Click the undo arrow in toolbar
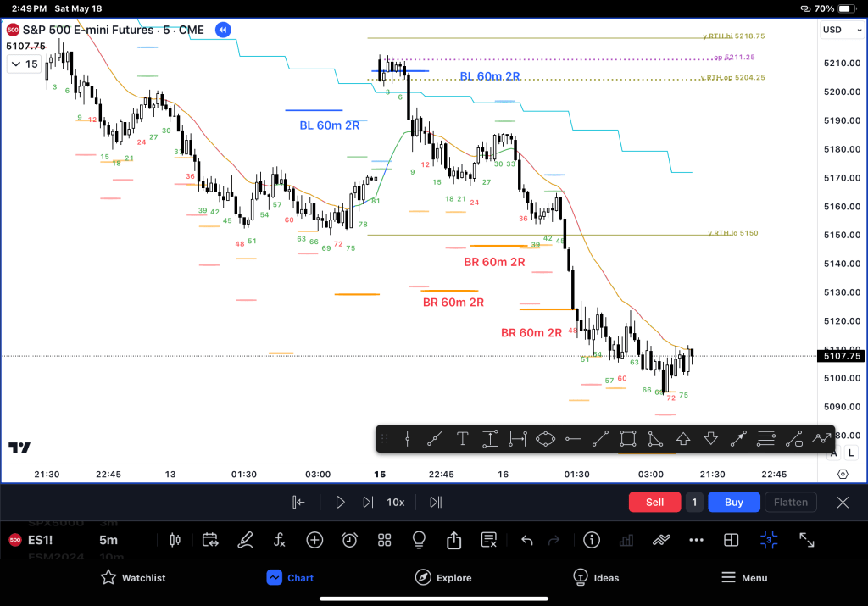 (x=526, y=540)
